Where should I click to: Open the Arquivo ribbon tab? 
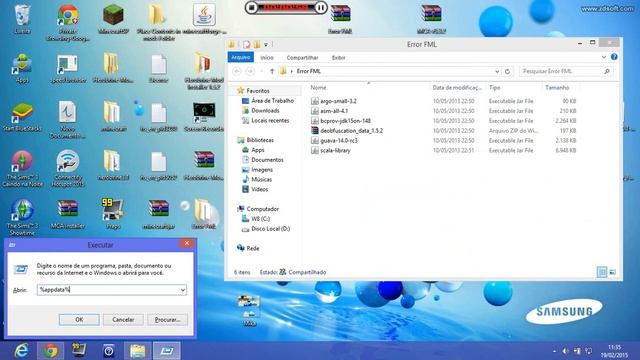240,58
